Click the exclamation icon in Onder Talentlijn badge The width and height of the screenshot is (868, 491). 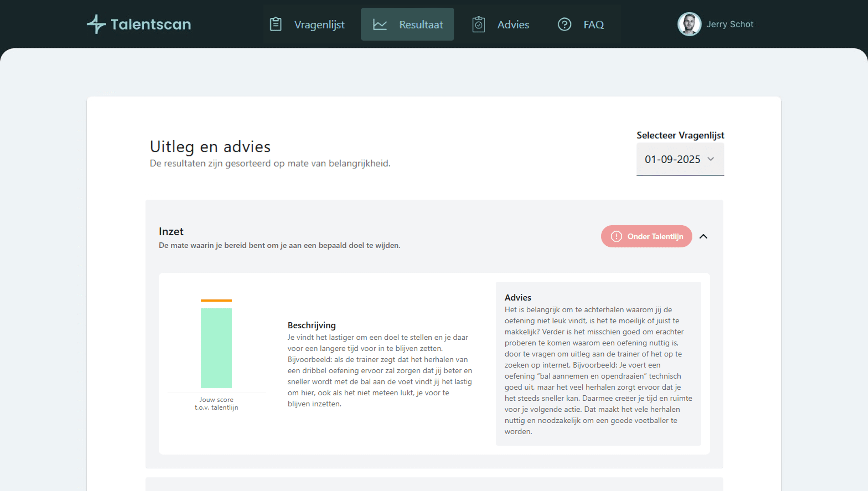click(616, 236)
